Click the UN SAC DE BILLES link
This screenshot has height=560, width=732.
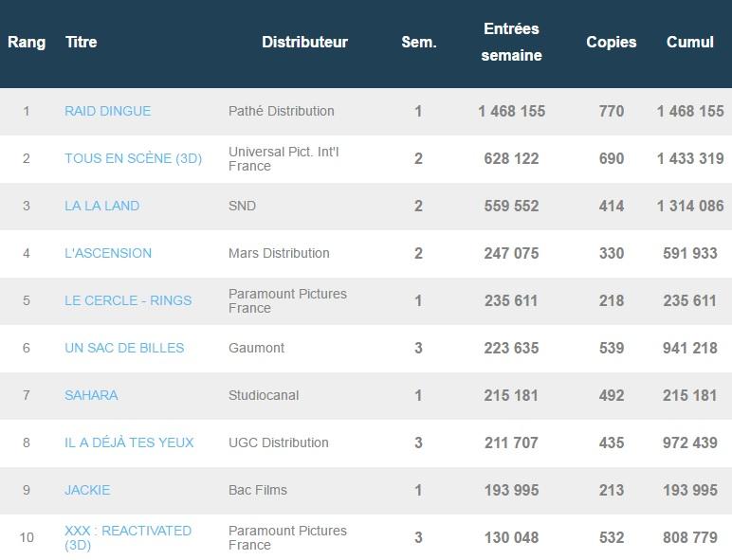pos(124,348)
